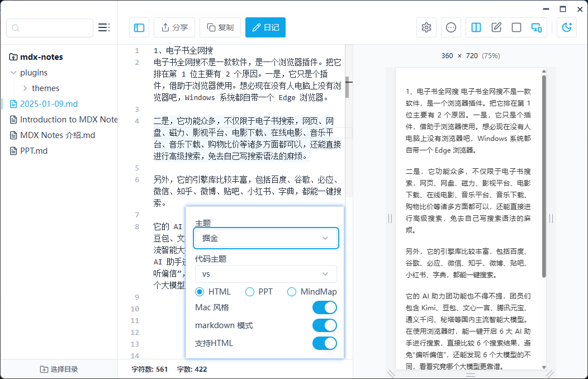Click the outline list icon beside search

point(104,27)
